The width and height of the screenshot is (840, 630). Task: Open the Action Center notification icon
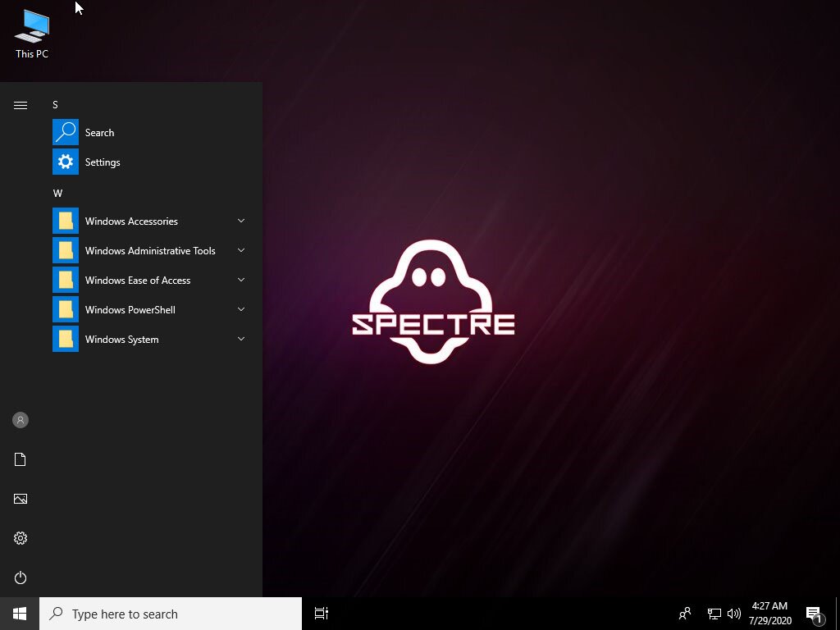(x=815, y=615)
